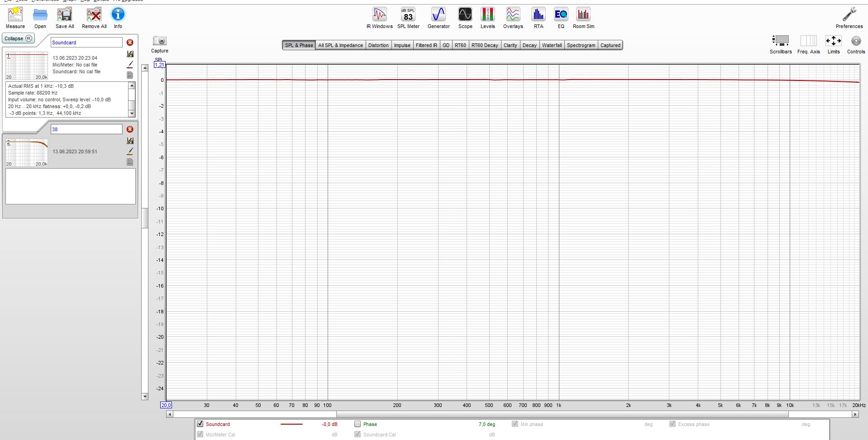The image size is (868, 440).
Task: Switch to Decay tab
Action: 529,45
